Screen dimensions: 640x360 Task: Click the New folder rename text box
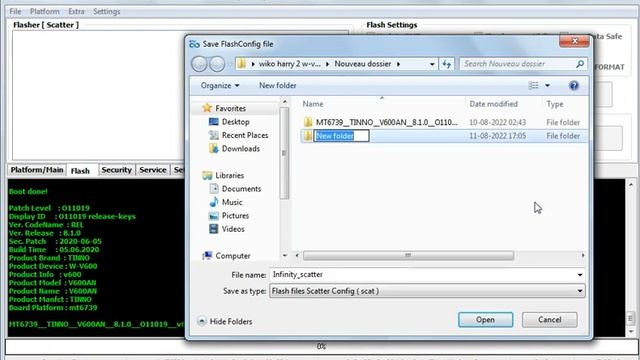pyautogui.click(x=342, y=136)
